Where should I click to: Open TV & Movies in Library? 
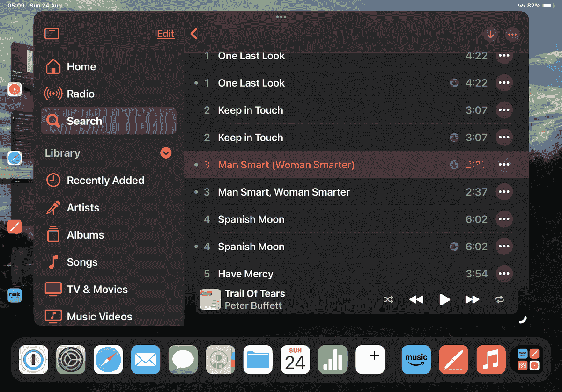coord(108,290)
